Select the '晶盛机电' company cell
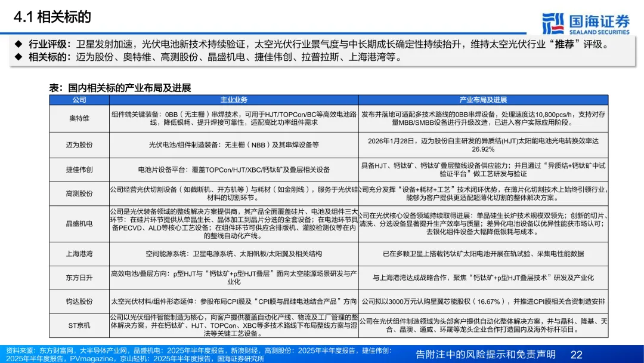The height and width of the screenshot is (363, 644). pyautogui.click(x=79, y=224)
